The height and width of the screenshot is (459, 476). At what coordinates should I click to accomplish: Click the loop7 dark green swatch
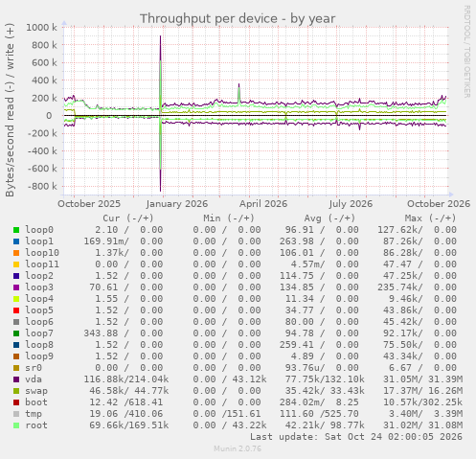click(x=16, y=333)
